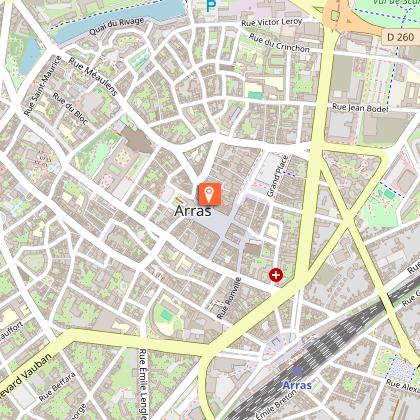
Task: Click the Rue Jean Bodel label
Action: [360, 107]
